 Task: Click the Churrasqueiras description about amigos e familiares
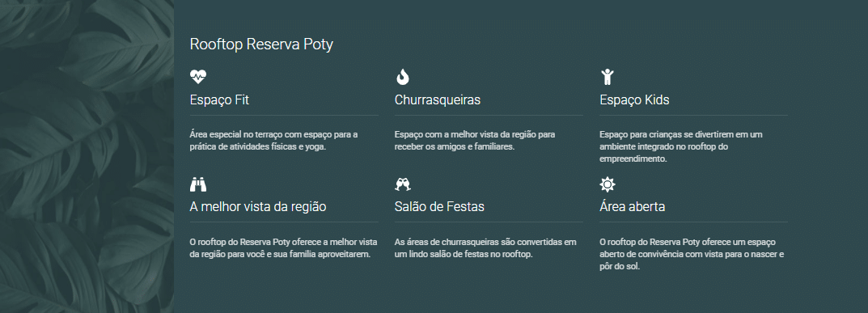point(475,141)
